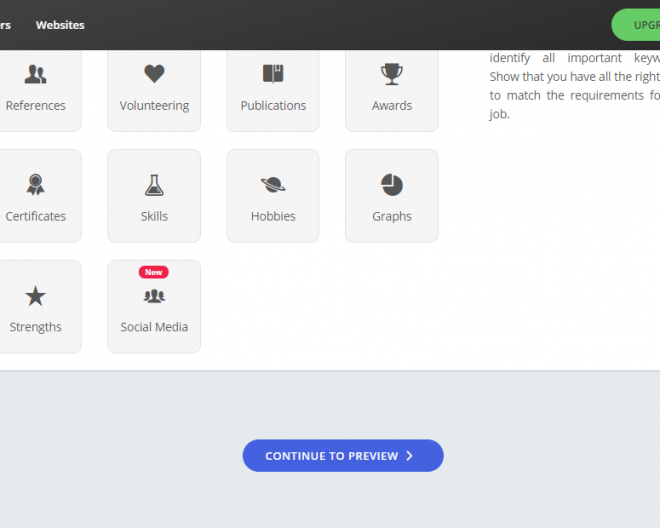The image size is (660, 528).
Task: Add the Certificates ribbon icon
Action: (x=35, y=184)
